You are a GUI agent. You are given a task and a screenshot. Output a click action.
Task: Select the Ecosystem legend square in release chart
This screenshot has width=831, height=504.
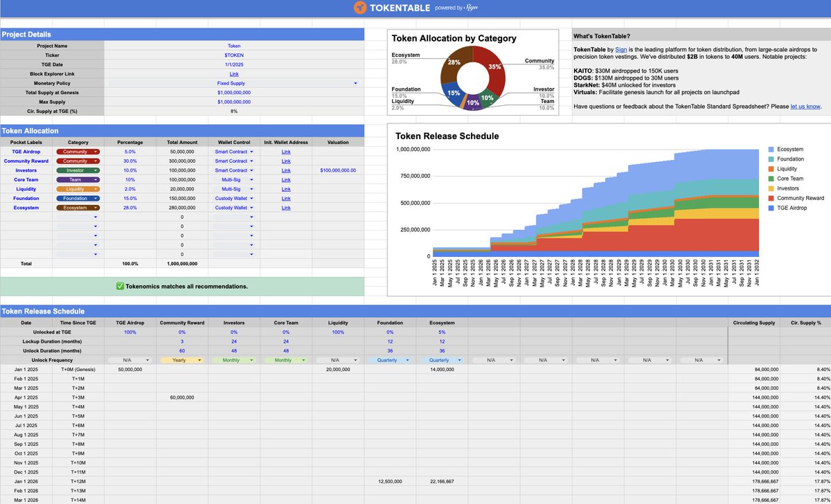771,150
